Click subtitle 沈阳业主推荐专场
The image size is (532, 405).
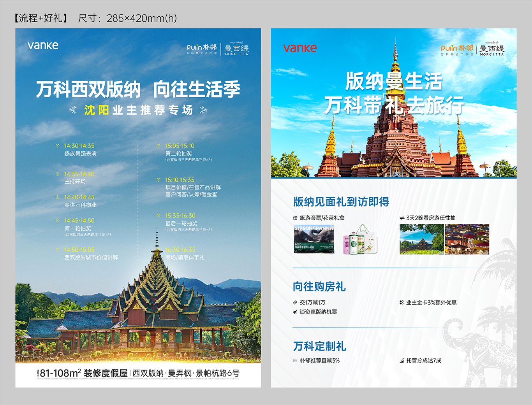(x=138, y=110)
